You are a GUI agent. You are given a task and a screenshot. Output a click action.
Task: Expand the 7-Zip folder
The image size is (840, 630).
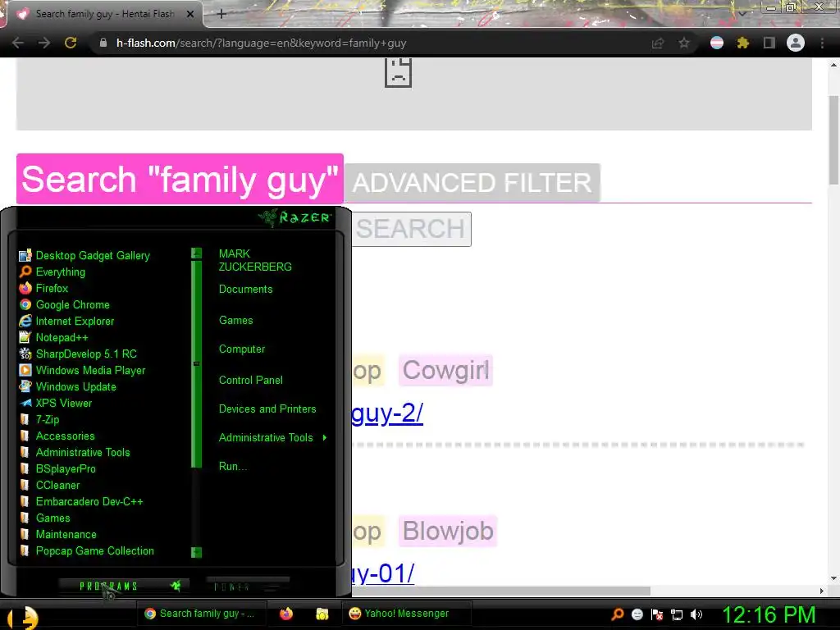(x=39, y=419)
